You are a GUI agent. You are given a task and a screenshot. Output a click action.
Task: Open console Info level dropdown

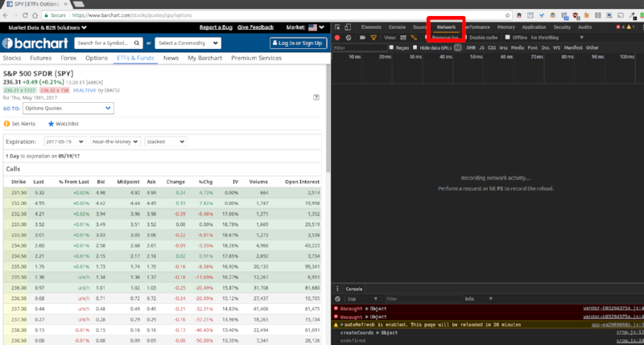(478, 298)
